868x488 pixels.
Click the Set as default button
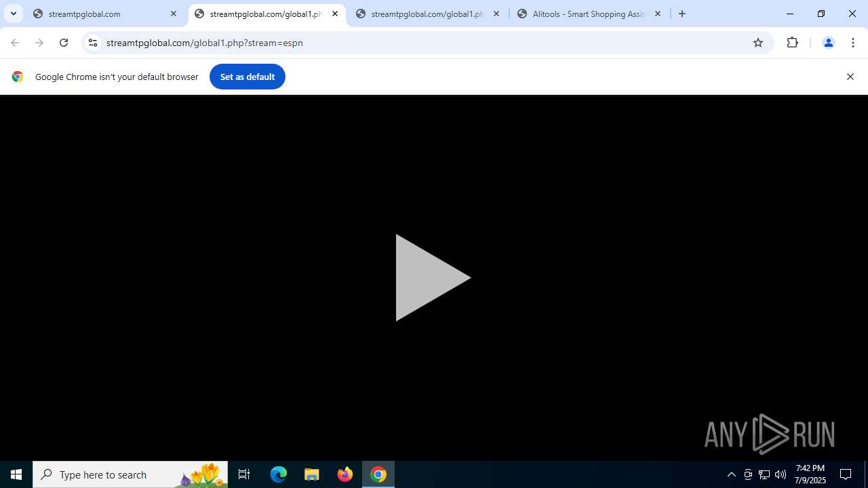(x=248, y=77)
